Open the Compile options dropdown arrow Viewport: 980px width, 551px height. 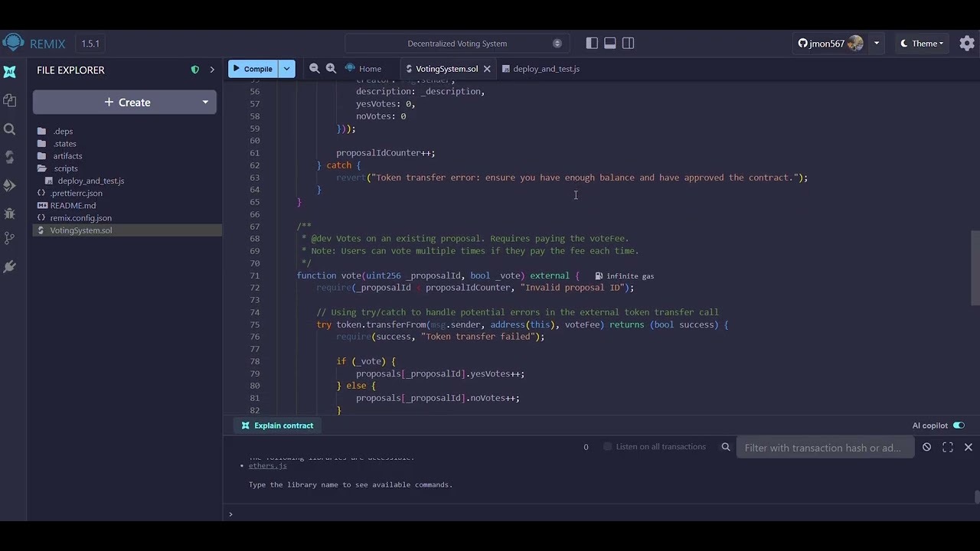(286, 69)
